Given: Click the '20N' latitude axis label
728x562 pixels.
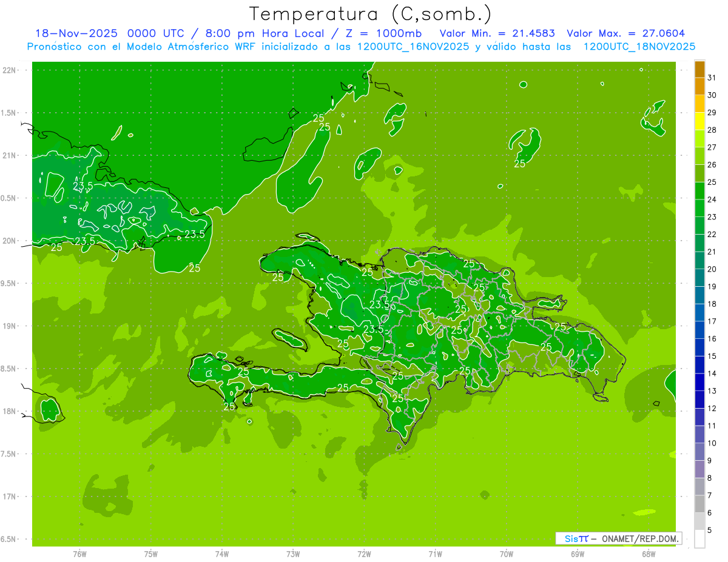Looking at the screenshot, I should click(x=10, y=241).
